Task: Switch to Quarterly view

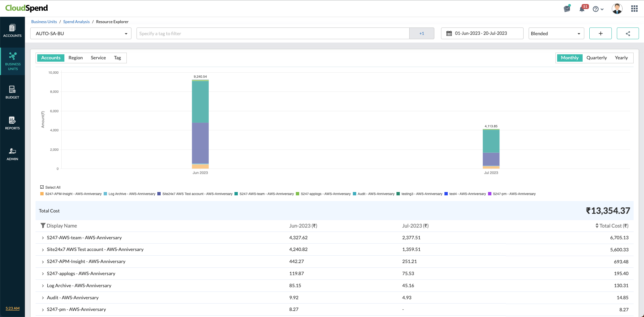Action: 596,58
